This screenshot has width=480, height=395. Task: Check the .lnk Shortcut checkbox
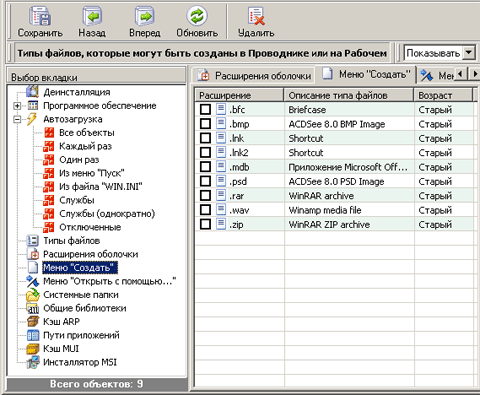(205, 138)
